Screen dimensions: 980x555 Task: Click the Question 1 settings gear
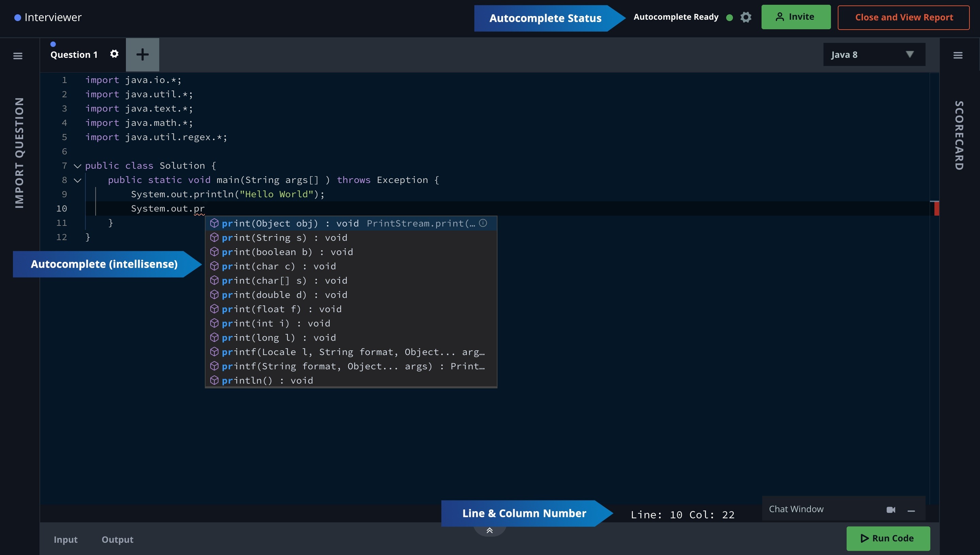click(114, 54)
